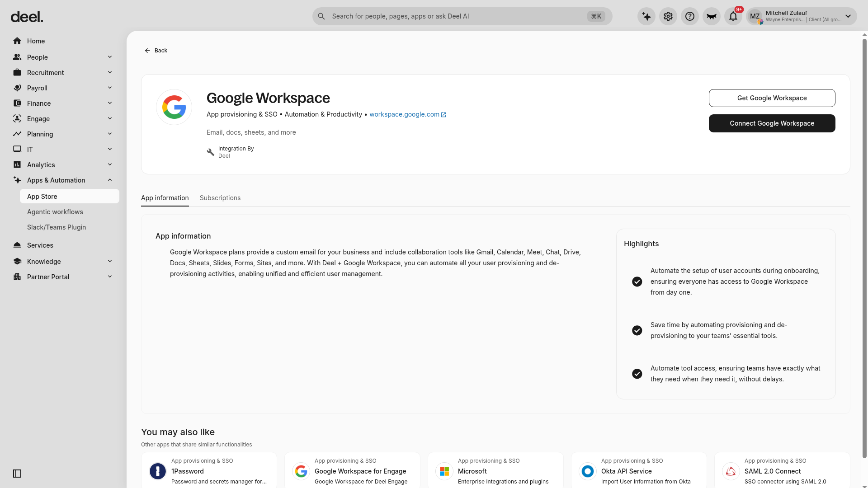
Task: Open Deel AI sparkle button
Action: (646, 17)
